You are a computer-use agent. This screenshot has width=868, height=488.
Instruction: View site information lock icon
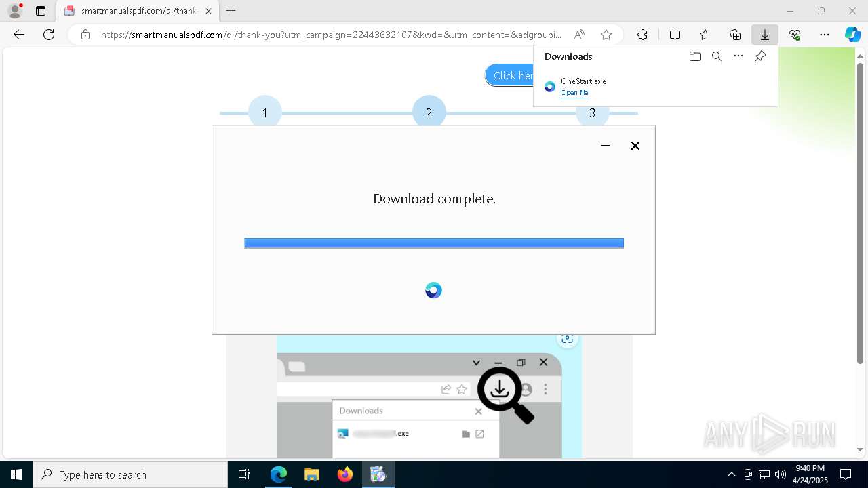click(85, 35)
